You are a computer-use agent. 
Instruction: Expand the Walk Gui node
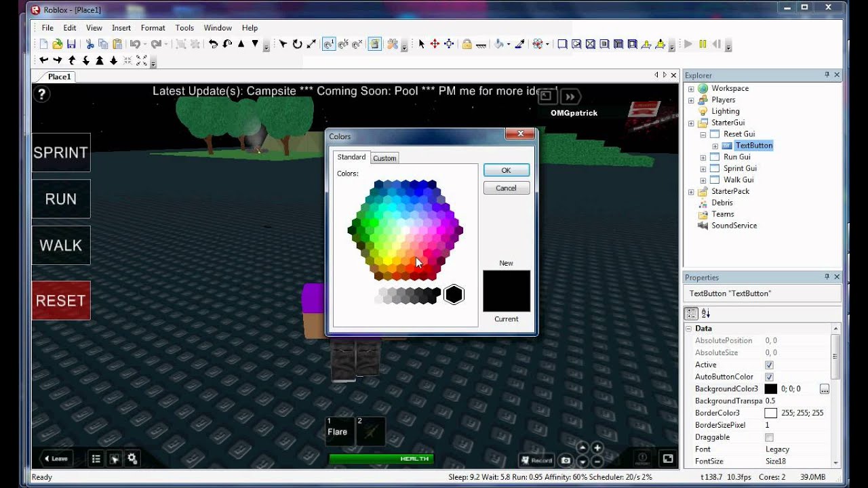click(703, 180)
